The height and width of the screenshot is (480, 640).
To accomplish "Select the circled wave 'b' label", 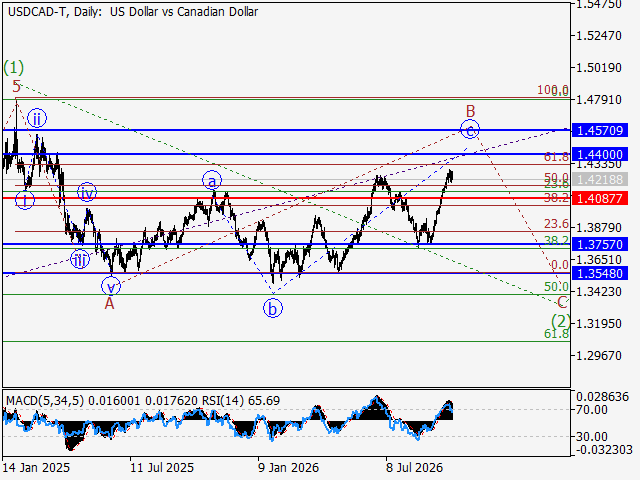I will [273, 308].
